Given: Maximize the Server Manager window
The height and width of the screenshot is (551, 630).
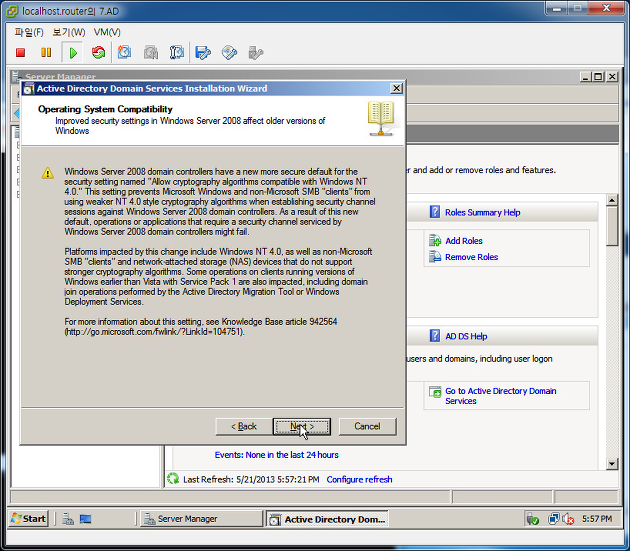Looking at the screenshot, I should coord(598,76).
